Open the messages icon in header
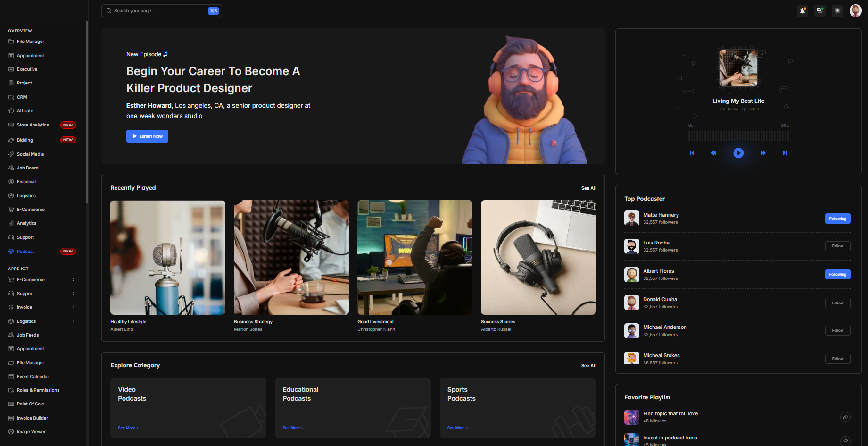The image size is (868, 446). pyautogui.click(x=820, y=10)
